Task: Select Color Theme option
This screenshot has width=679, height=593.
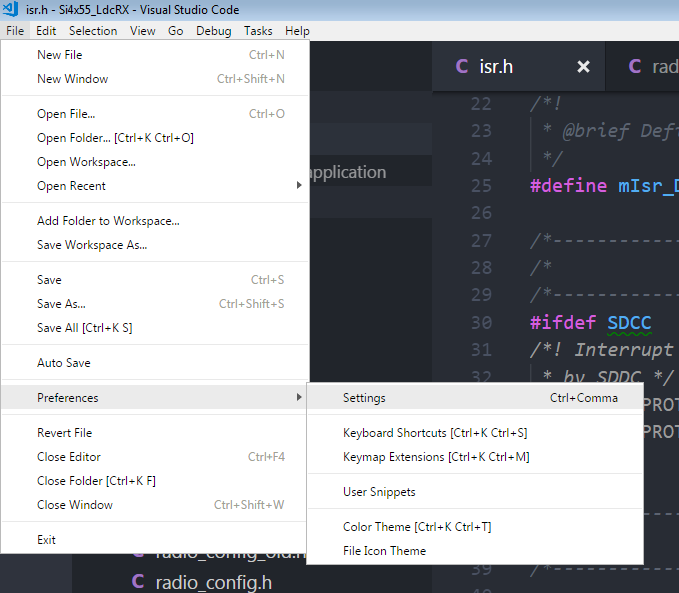Action: 416,527
